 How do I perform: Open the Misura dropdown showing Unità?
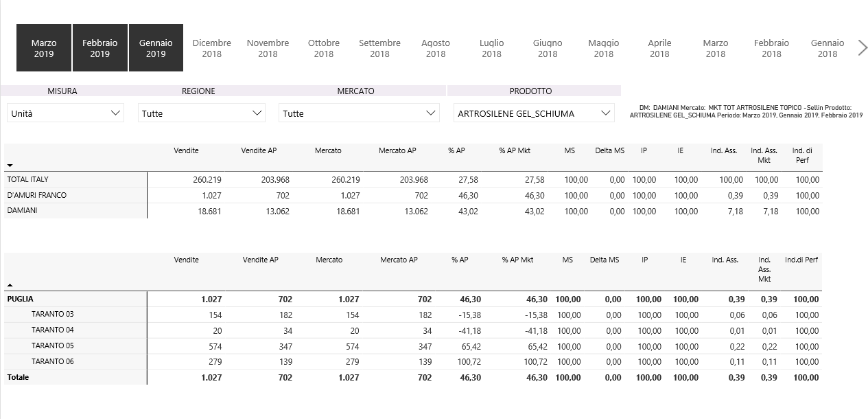(x=66, y=113)
